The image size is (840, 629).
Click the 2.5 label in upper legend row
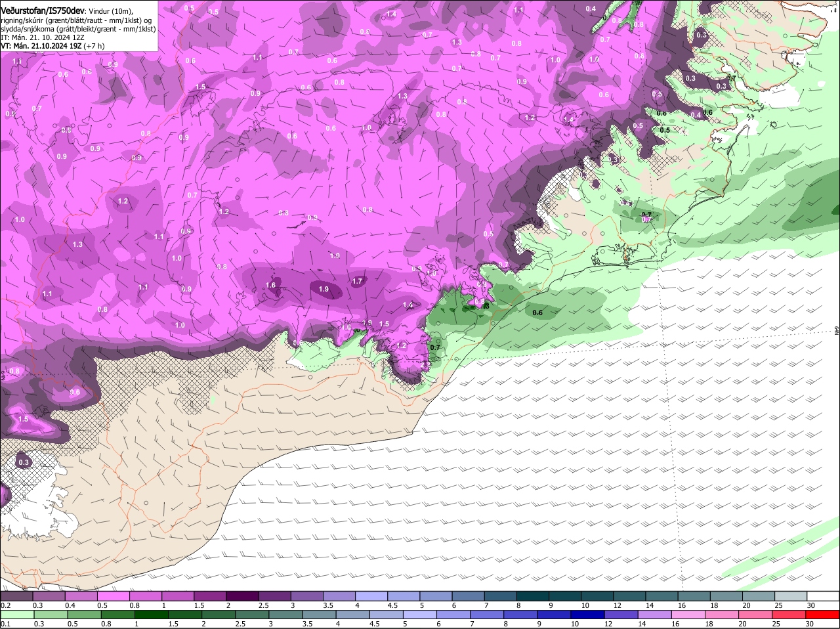[x=263, y=605]
